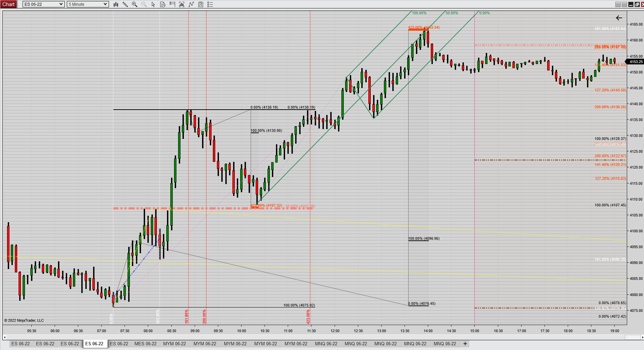Select the 100.00% (4107.45) label
The image size is (644, 350).
(x=610, y=205)
